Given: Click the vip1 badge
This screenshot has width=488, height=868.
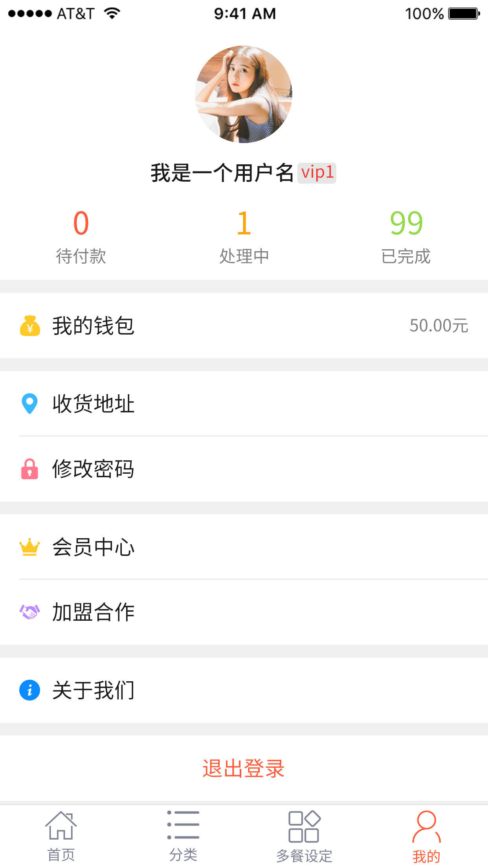Looking at the screenshot, I should tap(317, 173).
